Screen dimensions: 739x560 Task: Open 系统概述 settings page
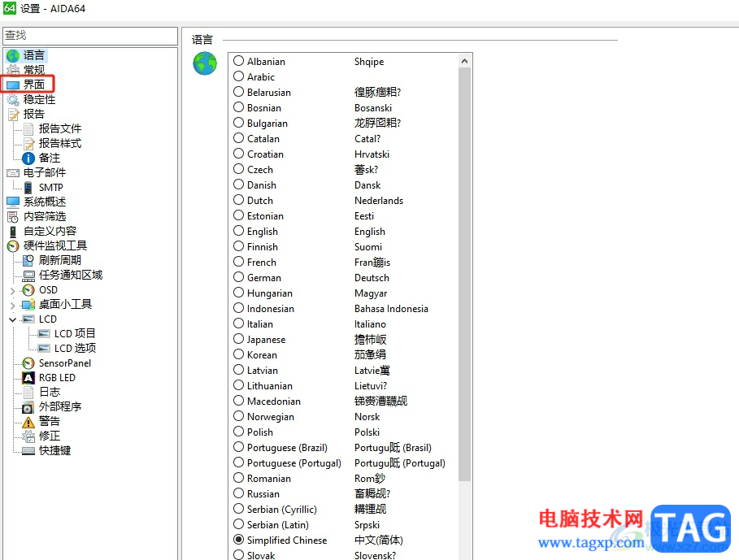[x=45, y=202]
